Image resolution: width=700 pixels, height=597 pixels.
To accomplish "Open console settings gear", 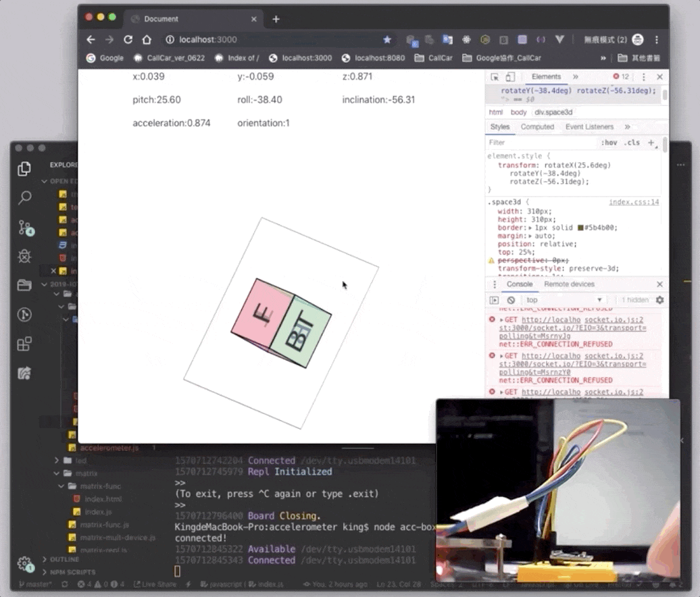I will point(660,301).
